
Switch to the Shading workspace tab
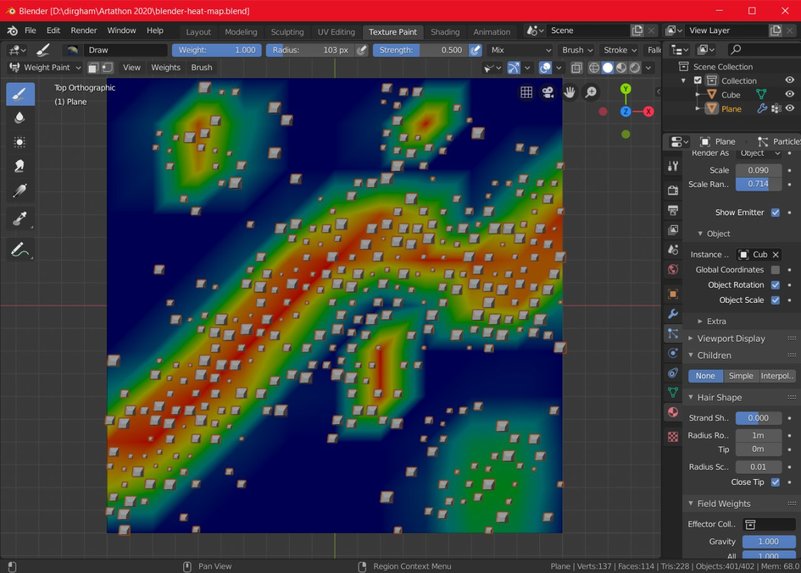click(445, 32)
